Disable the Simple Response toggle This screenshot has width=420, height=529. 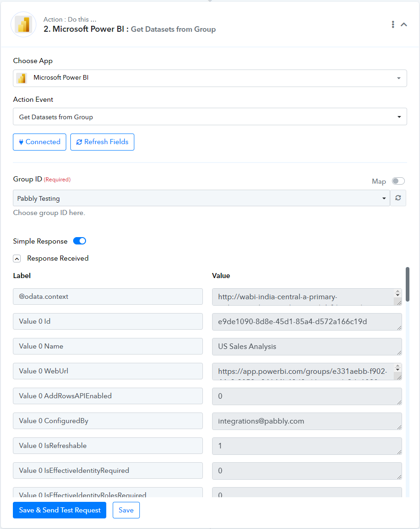click(x=80, y=241)
